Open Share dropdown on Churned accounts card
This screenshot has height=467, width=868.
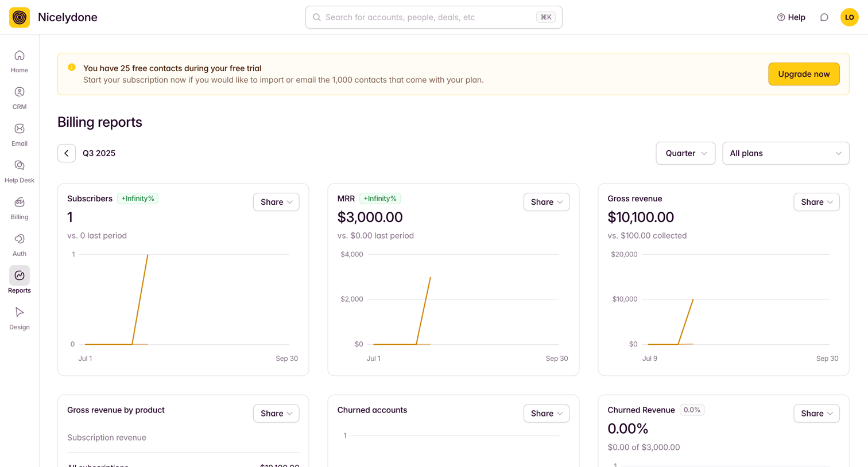[x=547, y=414]
